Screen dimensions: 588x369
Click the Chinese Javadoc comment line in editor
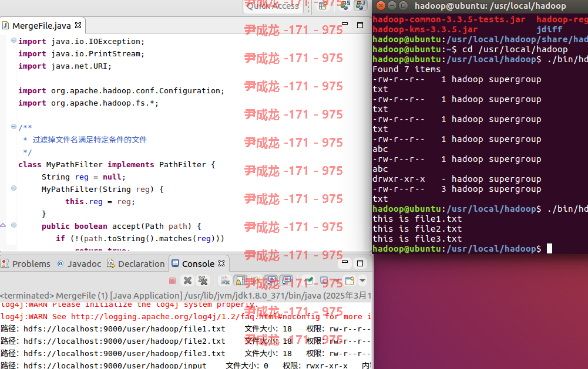pos(85,140)
